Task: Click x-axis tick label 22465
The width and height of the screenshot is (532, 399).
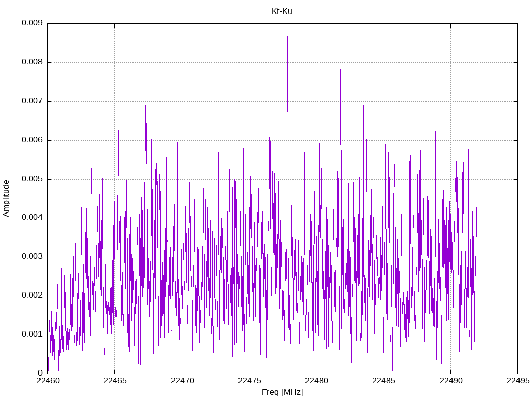Action: (x=115, y=381)
